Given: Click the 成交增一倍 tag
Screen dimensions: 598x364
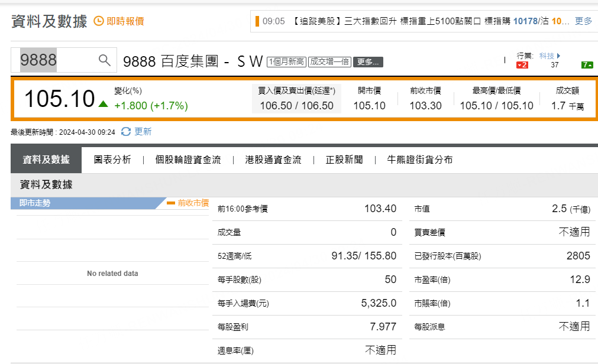Looking at the screenshot, I should (329, 61).
